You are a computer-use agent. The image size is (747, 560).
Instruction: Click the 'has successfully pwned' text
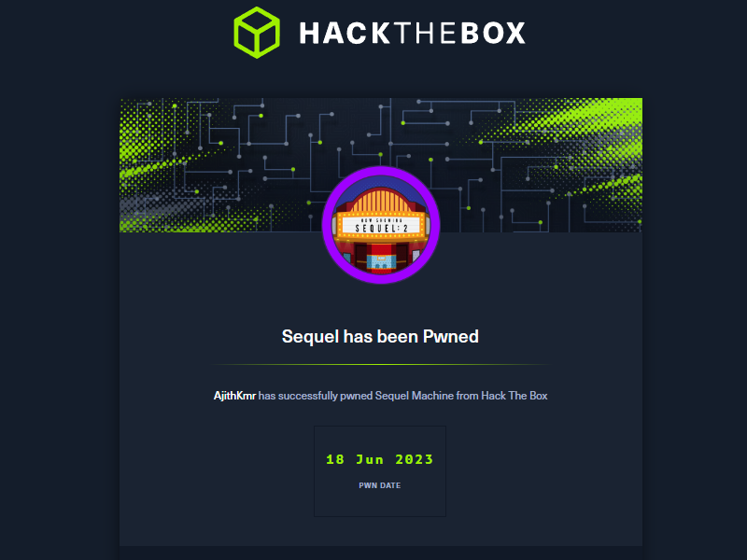(316, 396)
